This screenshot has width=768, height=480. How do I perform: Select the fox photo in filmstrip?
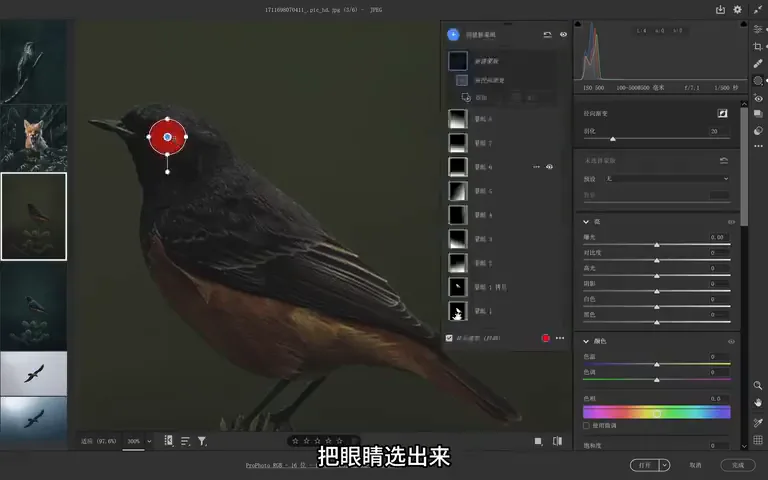(x=33, y=137)
